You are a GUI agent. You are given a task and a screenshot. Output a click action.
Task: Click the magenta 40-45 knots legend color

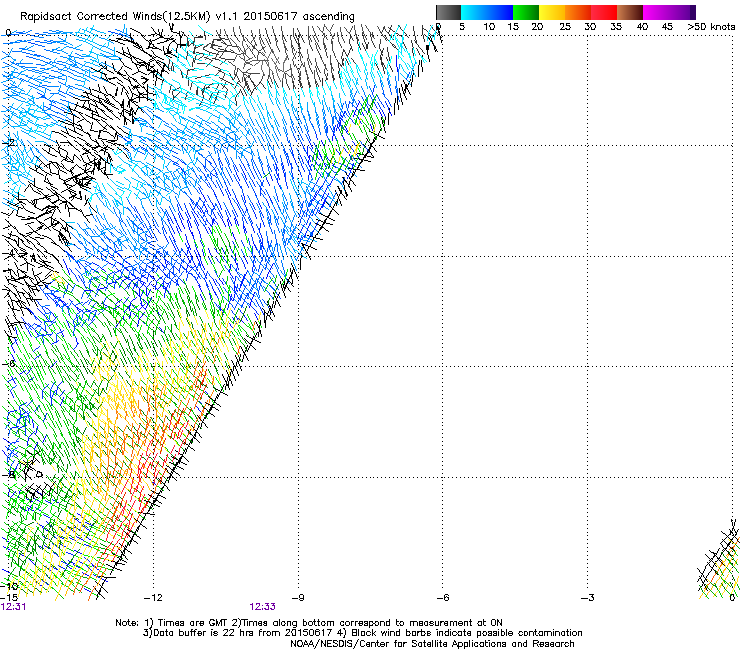pyautogui.click(x=656, y=12)
